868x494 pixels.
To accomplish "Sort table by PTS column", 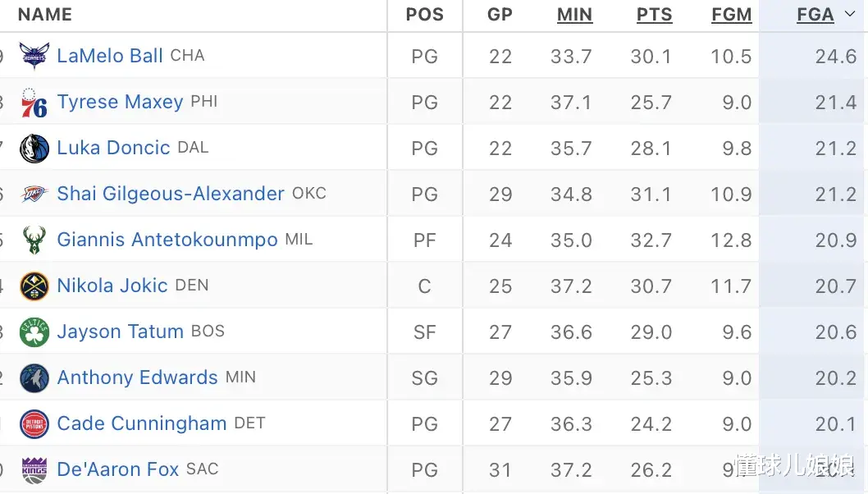I will (655, 15).
